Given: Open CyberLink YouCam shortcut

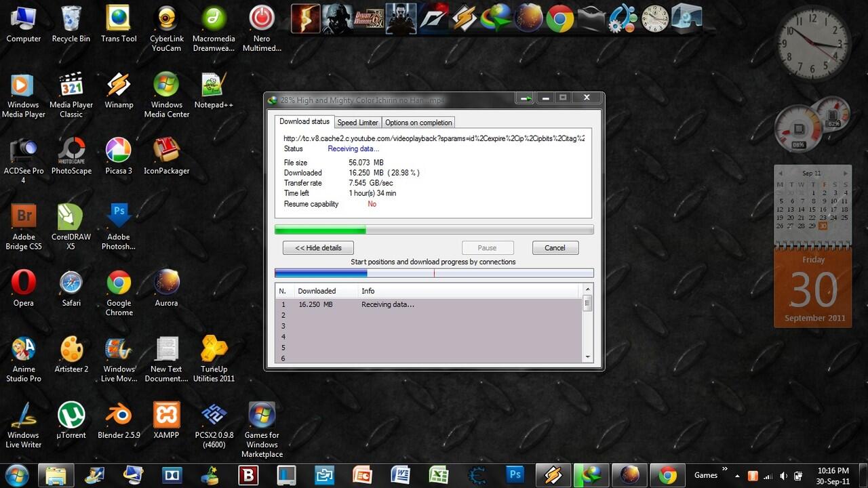Looking at the screenshot, I should pos(166,28).
